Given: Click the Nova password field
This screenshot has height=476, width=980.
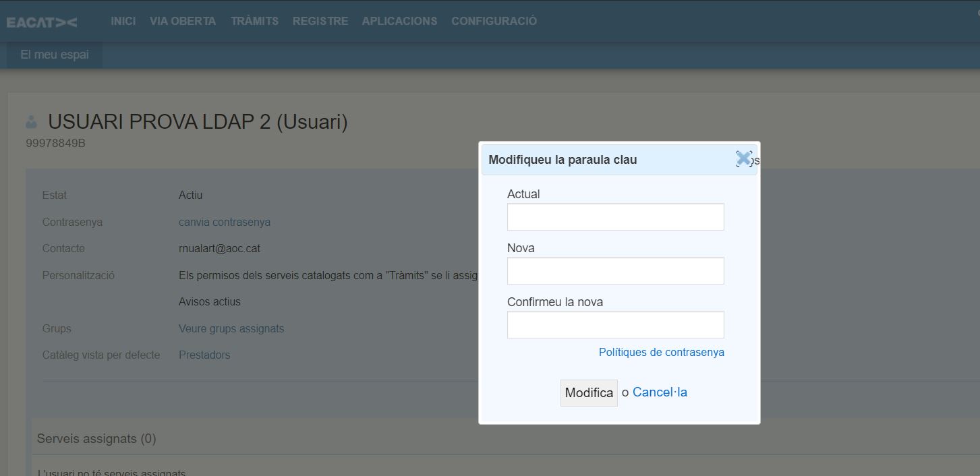Looking at the screenshot, I should tap(615, 271).
